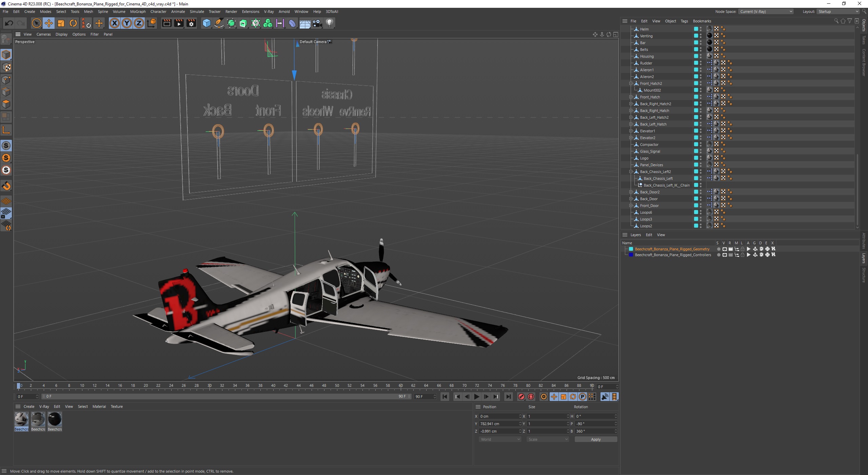
Task: Open Material Manager Texture menu
Action: (x=117, y=406)
